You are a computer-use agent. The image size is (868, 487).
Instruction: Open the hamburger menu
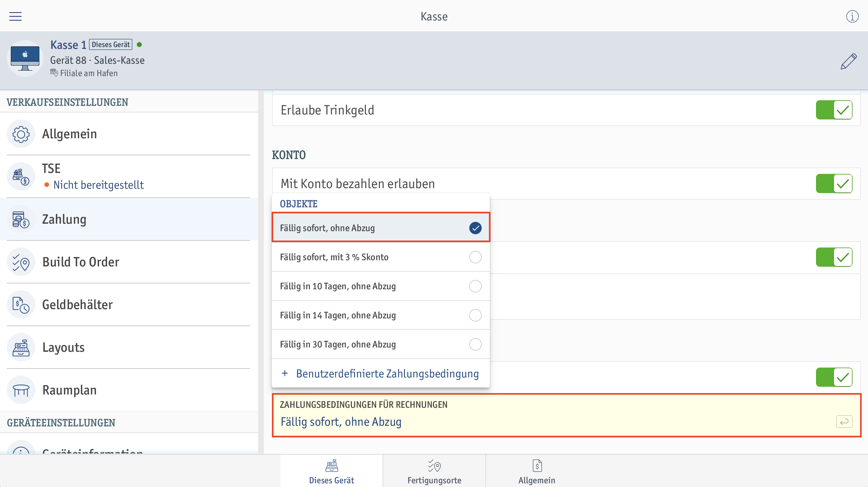pyautogui.click(x=15, y=16)
